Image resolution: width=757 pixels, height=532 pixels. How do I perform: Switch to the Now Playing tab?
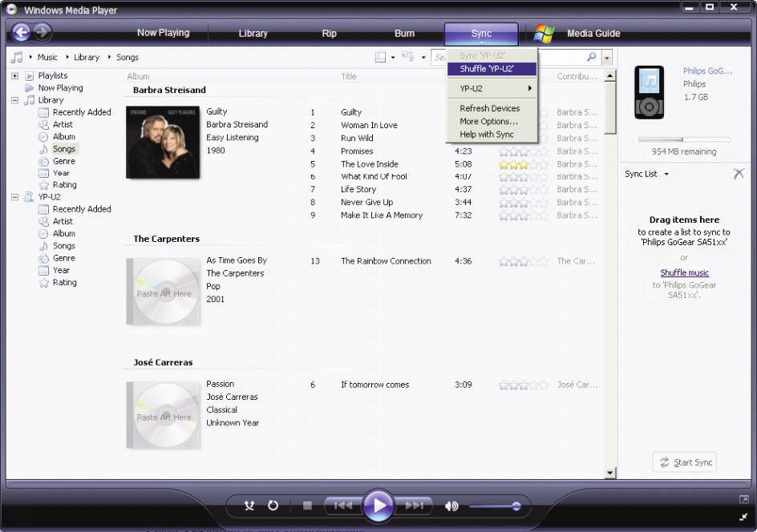(163, 33)
